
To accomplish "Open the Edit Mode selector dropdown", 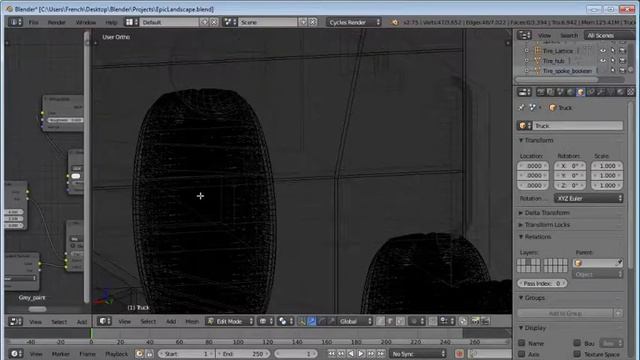I will click(x=230, y=321).
